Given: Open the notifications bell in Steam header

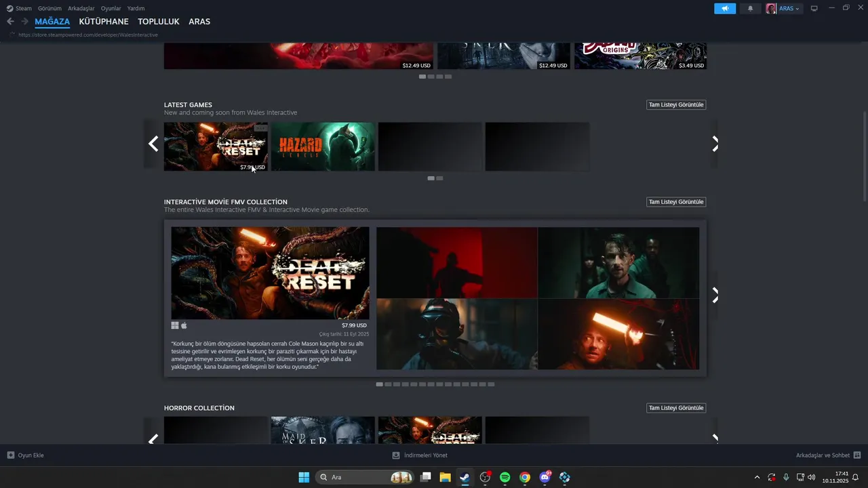Looking at the screenshot, I should point(750,8).
